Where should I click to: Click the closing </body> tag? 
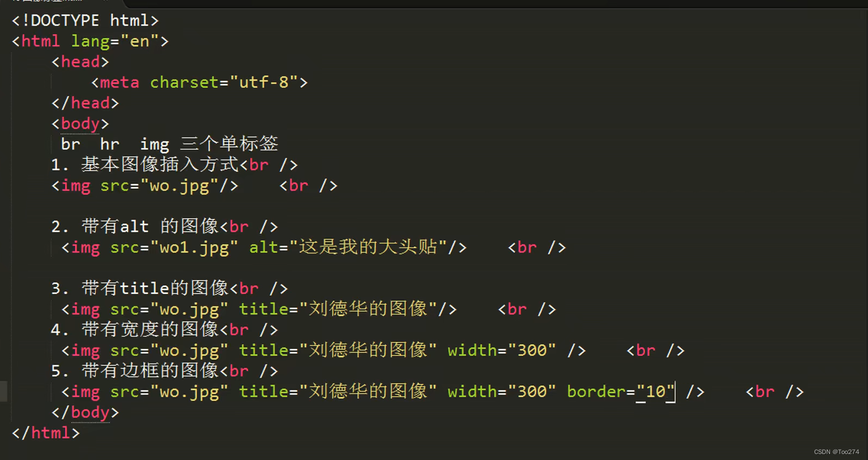[x=85, y=413]
